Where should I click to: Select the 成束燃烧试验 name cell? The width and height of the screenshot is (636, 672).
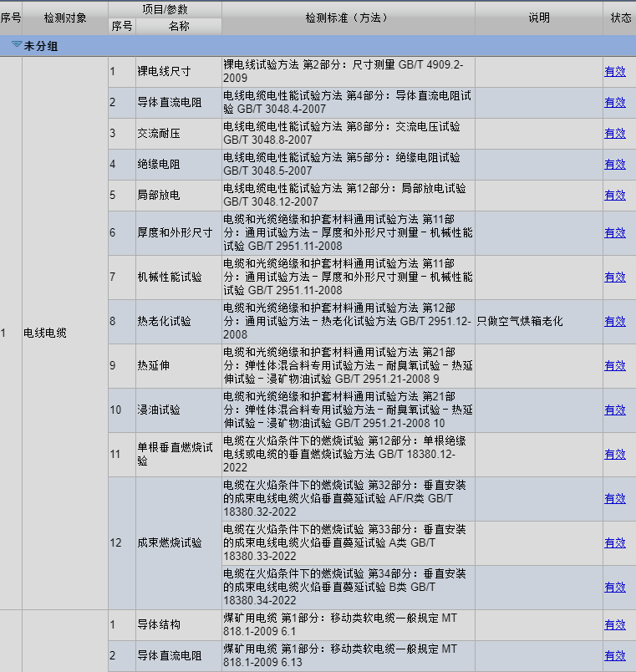coord(179,542)
